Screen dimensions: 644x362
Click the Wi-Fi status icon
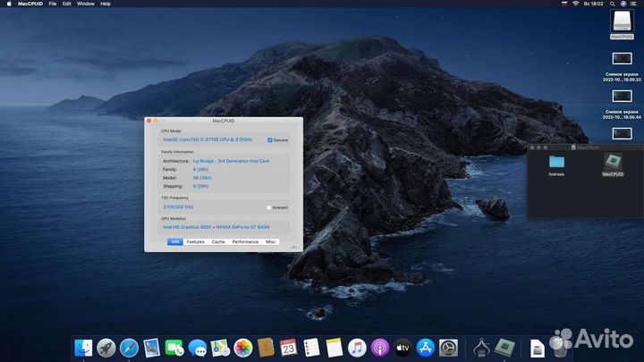coord(575,4)
